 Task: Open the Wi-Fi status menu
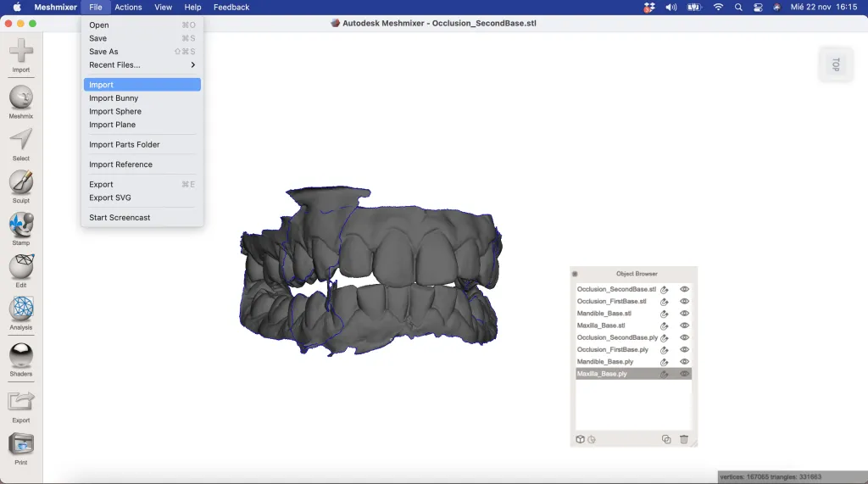tap(718, 7)
